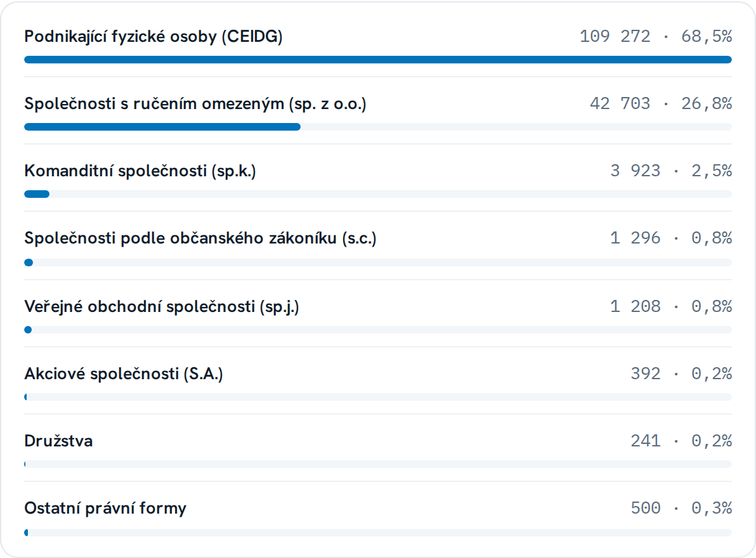This screenshot has width=756, height=558.
Task: Click the 0,2% share for Akciové společnosti
Action: point(712,373)
